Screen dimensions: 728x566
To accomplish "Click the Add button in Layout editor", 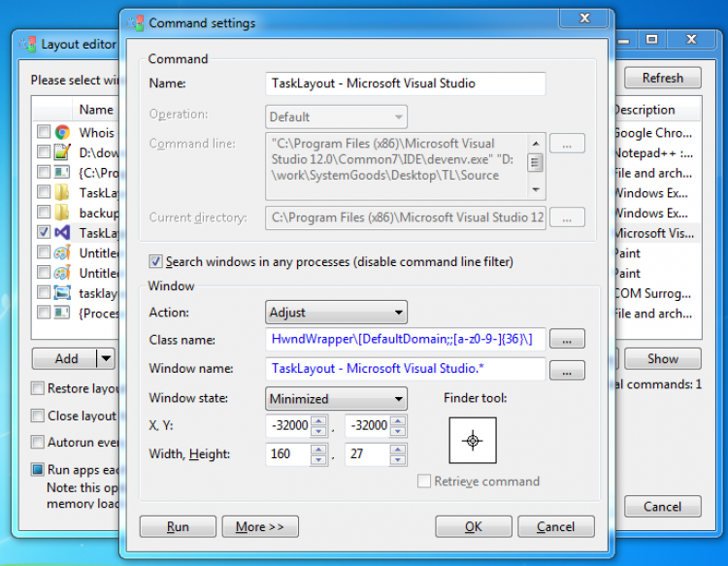I will (x=65, y=358).
